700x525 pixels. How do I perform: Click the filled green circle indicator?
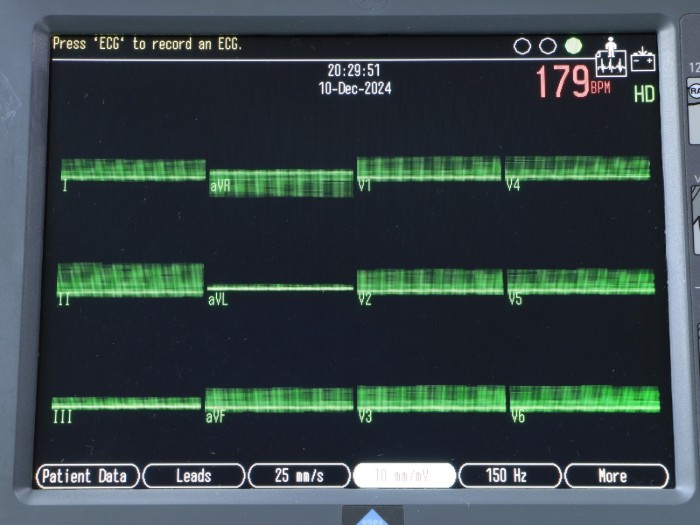coord(573,46)
